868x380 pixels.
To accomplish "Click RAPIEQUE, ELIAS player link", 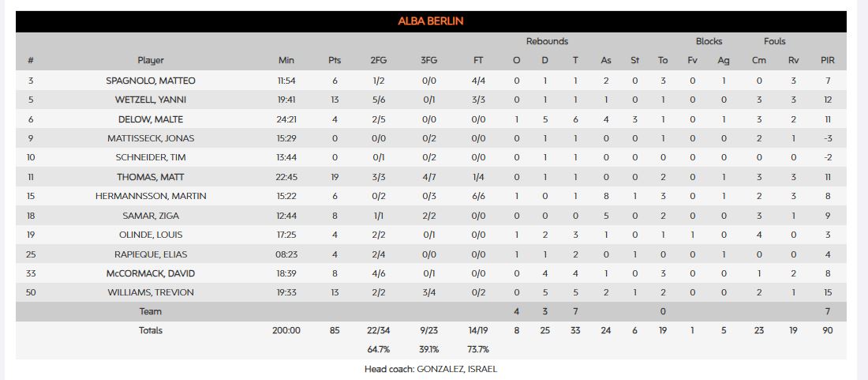I will coord(151,254).
